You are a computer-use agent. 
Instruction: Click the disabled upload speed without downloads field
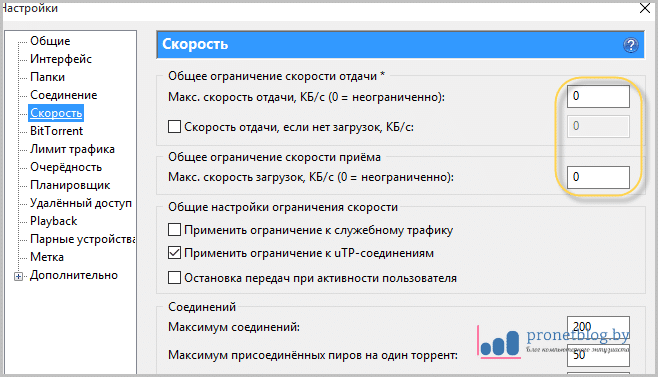(598, 126)
